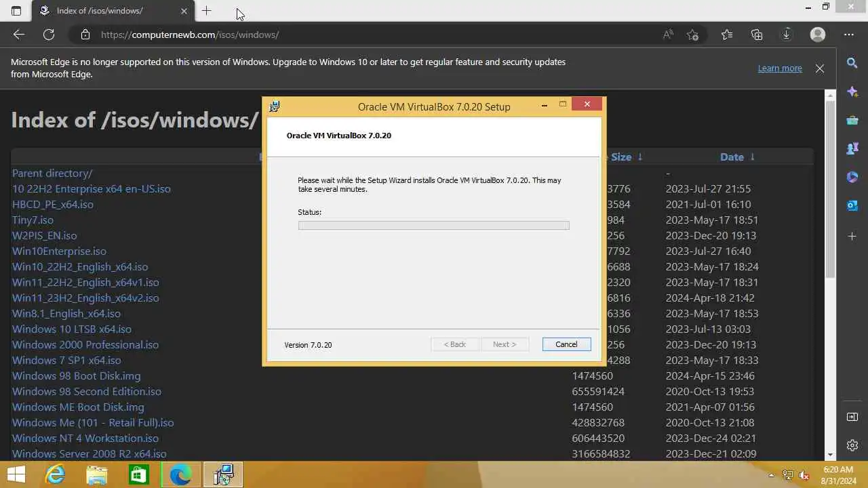The image size is (868, 488).
Task: Click the page vertical scrollbar
Action: pyautogui.click(x=831, y=190)
